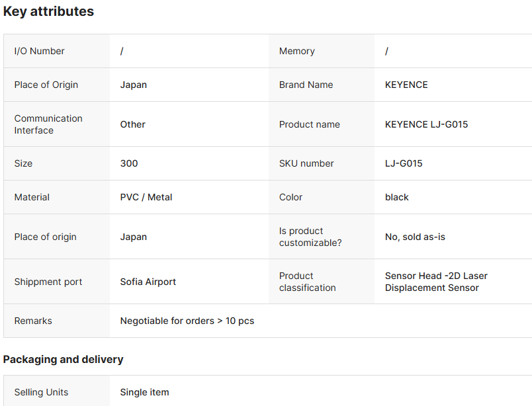The image size is (532, 406).
Task: Click the No, sold as-is value
Action: (415, 237)
